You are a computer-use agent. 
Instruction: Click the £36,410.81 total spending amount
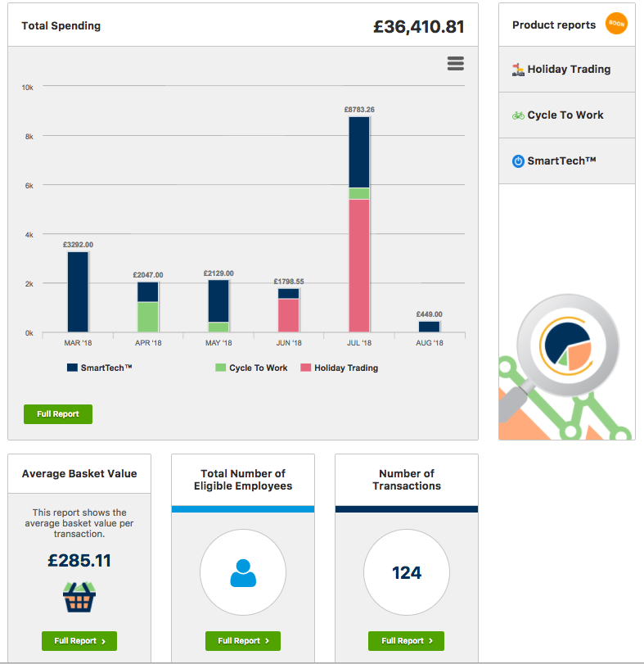[419, 27]
